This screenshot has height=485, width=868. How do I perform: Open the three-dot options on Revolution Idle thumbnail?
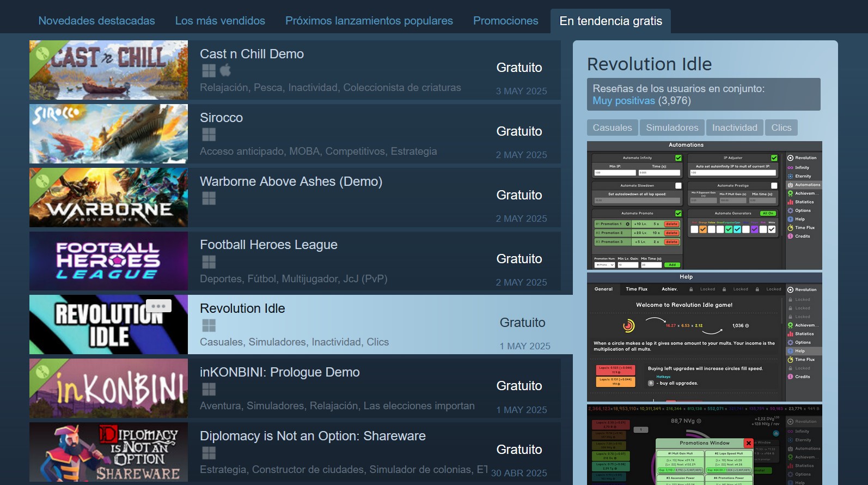click(x=158, y=306)
